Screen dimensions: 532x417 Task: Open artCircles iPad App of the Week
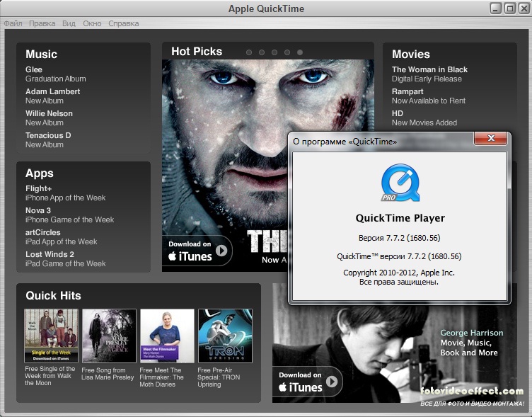pyautogui.click(x=61, y=237)
